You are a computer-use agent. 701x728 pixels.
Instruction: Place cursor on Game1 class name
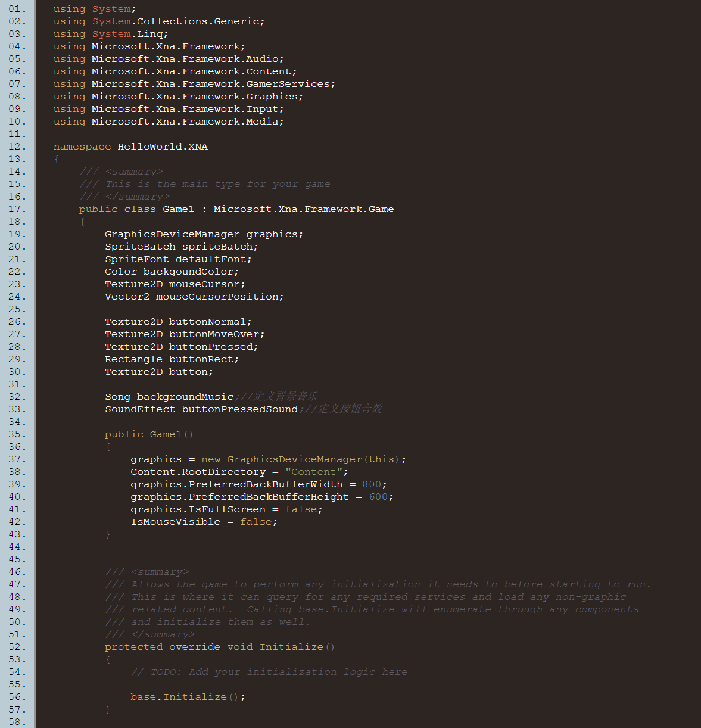click(179, 209)
